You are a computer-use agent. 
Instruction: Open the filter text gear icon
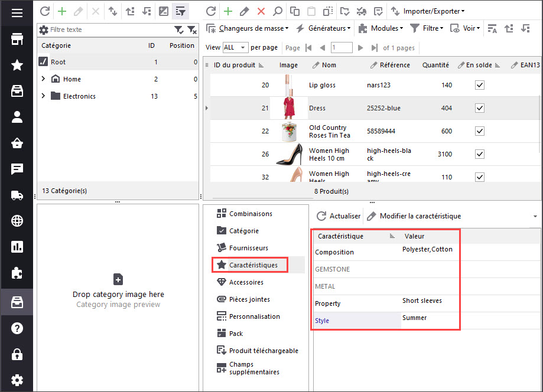pyautogui.click(x=44, y=30)
